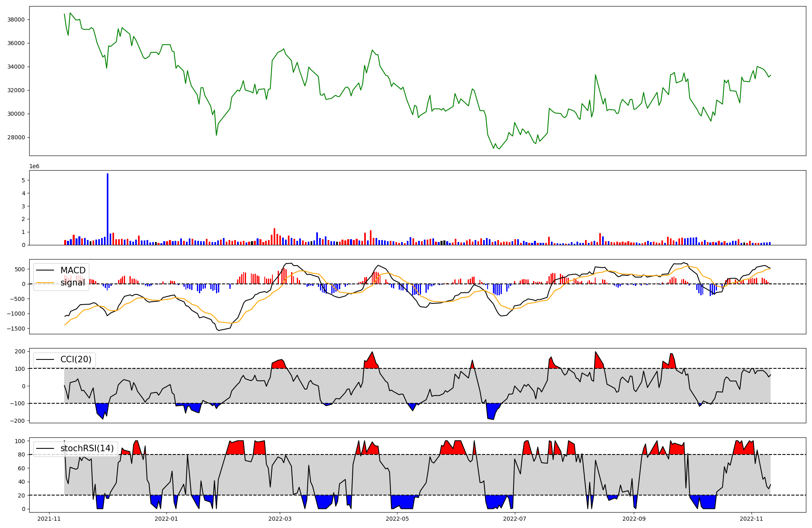Viewport: 812px width, 528px height.
Task: Click the 40 tick on stochRSI axis
Action: (22, 482)
